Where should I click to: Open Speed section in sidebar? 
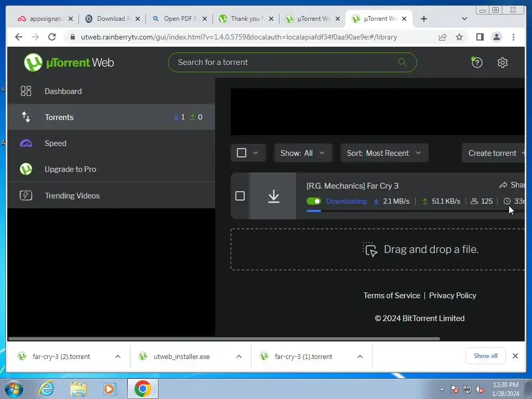111,143
